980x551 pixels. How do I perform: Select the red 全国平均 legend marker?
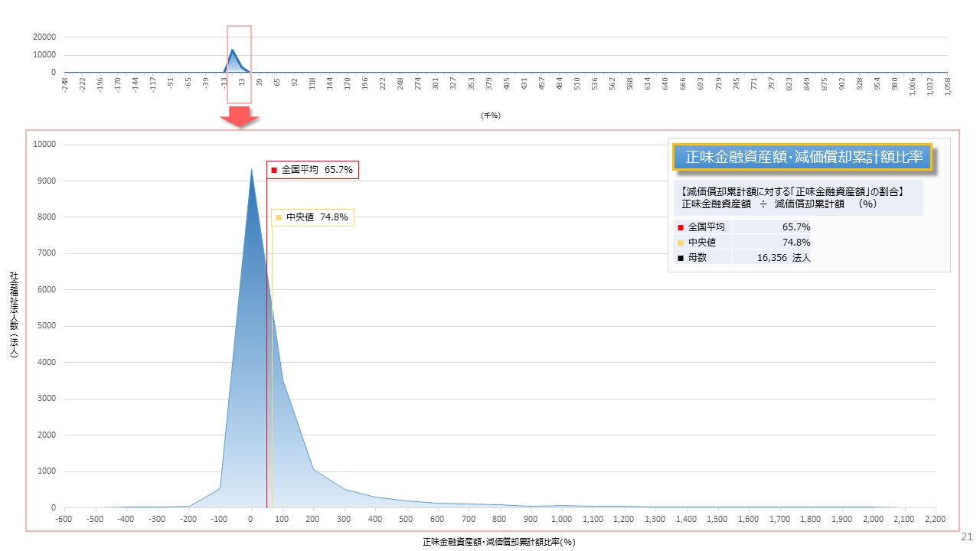tap(679, 227)
